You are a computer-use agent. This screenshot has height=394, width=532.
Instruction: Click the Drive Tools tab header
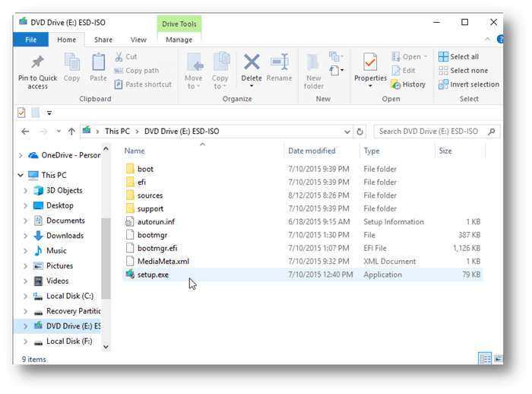click(x=179, y=24)
